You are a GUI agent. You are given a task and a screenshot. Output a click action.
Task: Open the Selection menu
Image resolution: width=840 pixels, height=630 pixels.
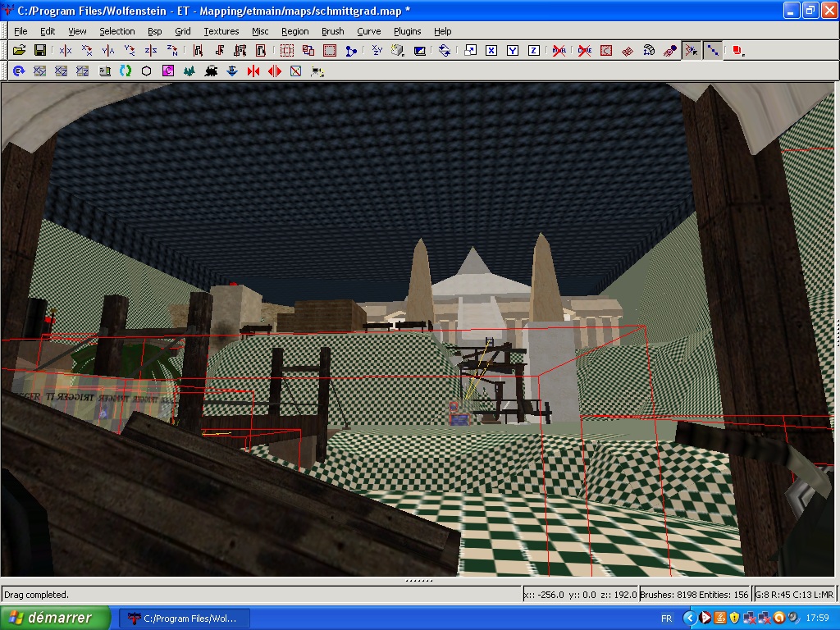(x=116, y=31)
